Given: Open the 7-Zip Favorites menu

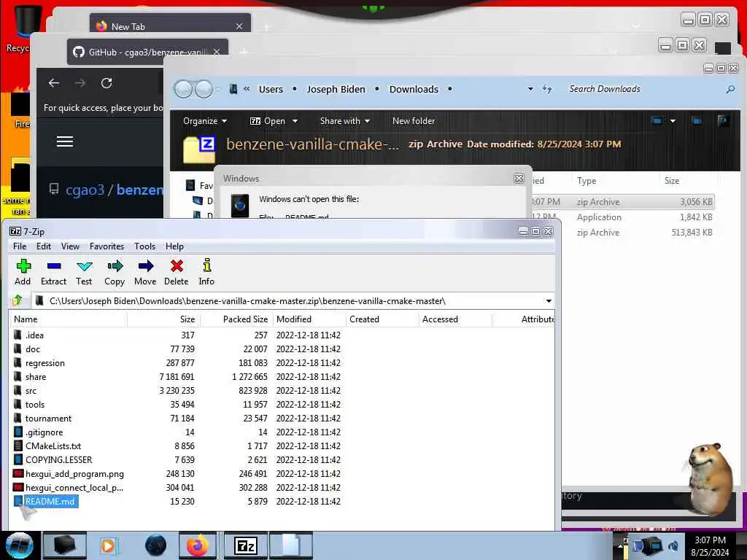Looking at the screenshot, I should click(107, 246).
